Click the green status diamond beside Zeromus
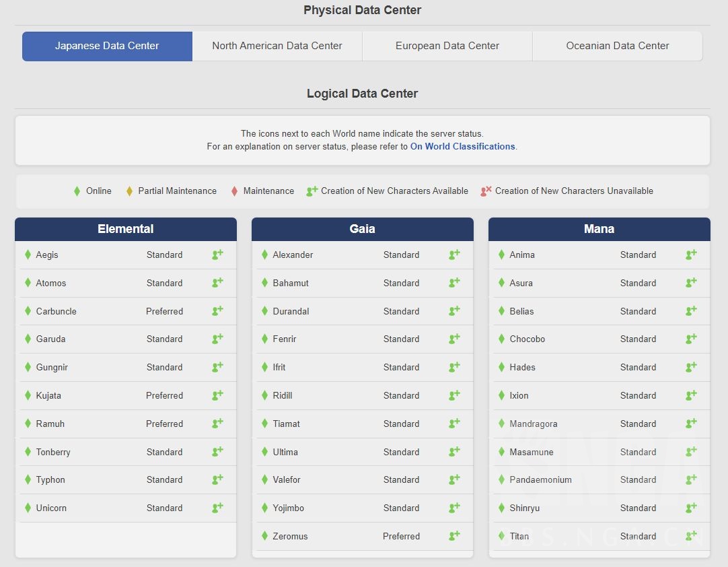Viewport: 728px width, 567px height. [x=264, y=536]
